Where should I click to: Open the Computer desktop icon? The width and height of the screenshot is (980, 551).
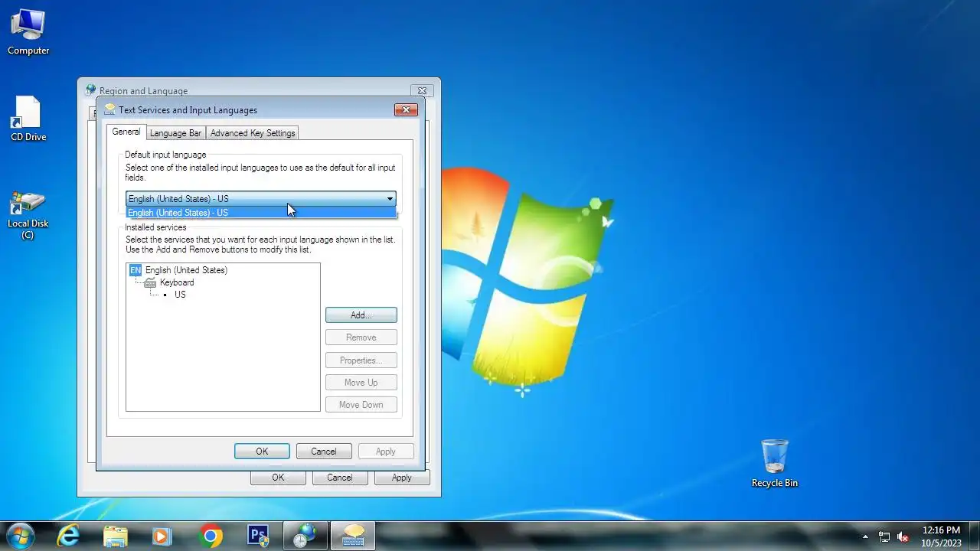click(x=28, y=32)
